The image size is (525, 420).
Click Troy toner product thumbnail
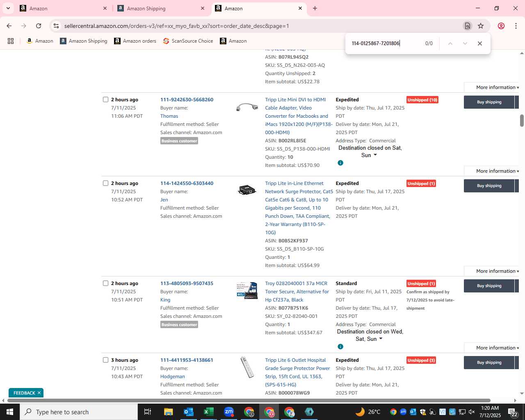pos(247,290)
